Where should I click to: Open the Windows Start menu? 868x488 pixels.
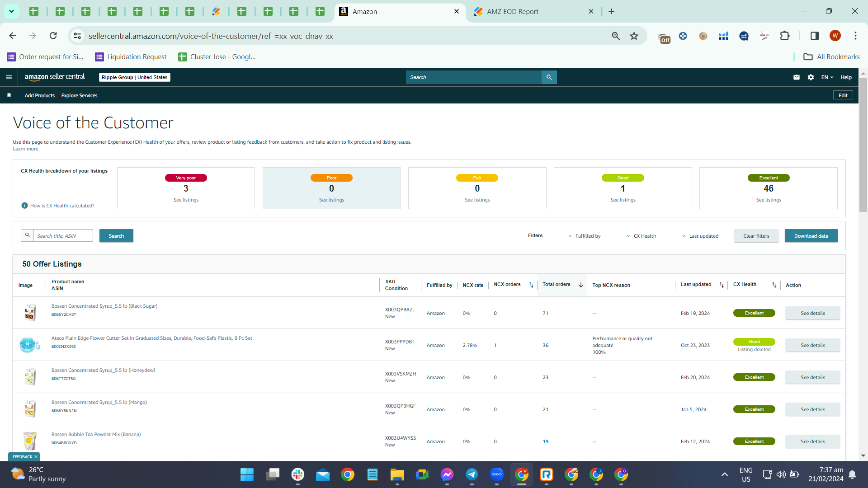pos(247,475)
